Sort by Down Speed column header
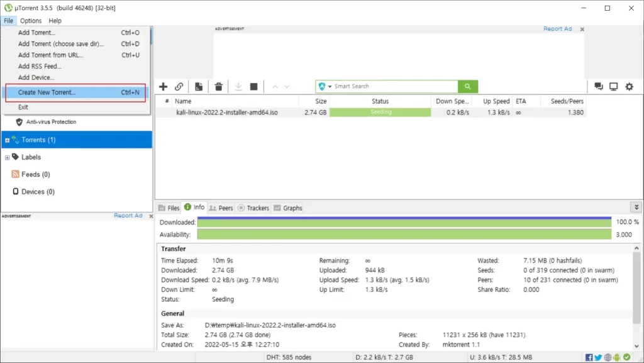The image size is (644, 363). click(452, 101)
